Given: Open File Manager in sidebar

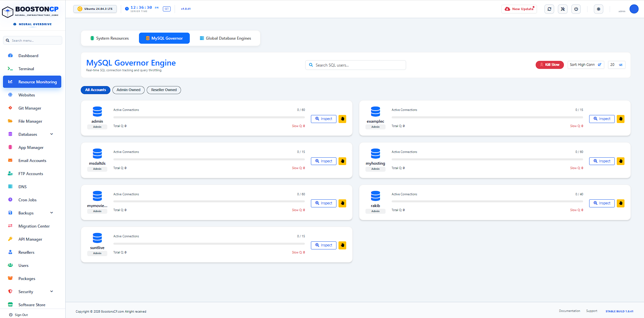Looking at the screenshot, I should [32, 121].
